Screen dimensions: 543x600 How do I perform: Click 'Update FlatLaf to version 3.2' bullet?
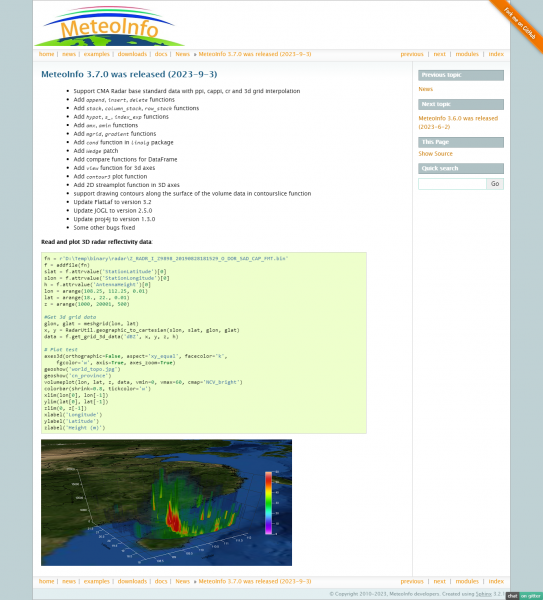pos(112,202)
